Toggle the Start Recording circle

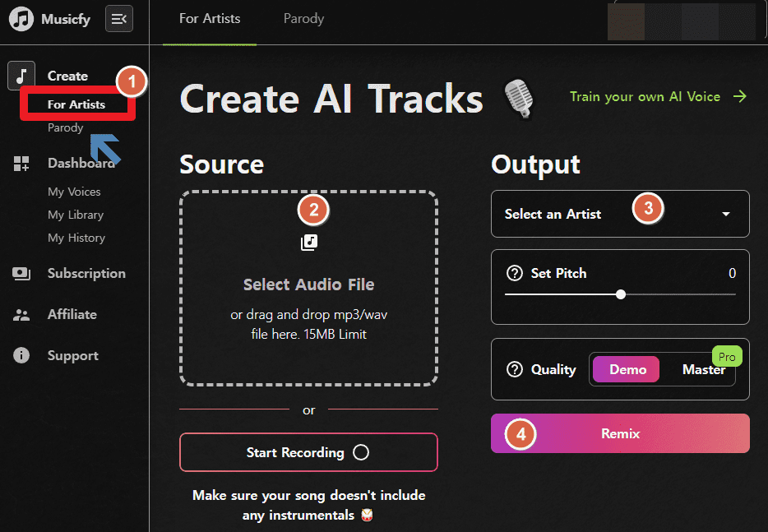(x=361, y=452)
